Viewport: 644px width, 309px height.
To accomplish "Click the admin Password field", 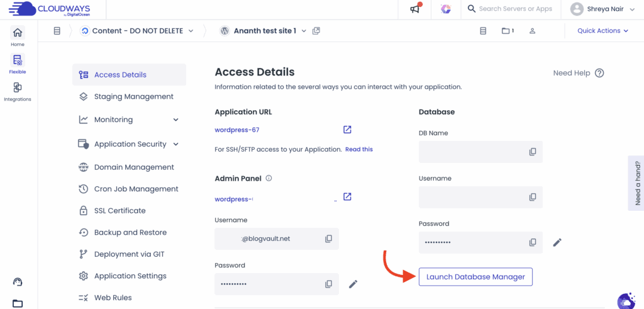I will pos(277,284).
